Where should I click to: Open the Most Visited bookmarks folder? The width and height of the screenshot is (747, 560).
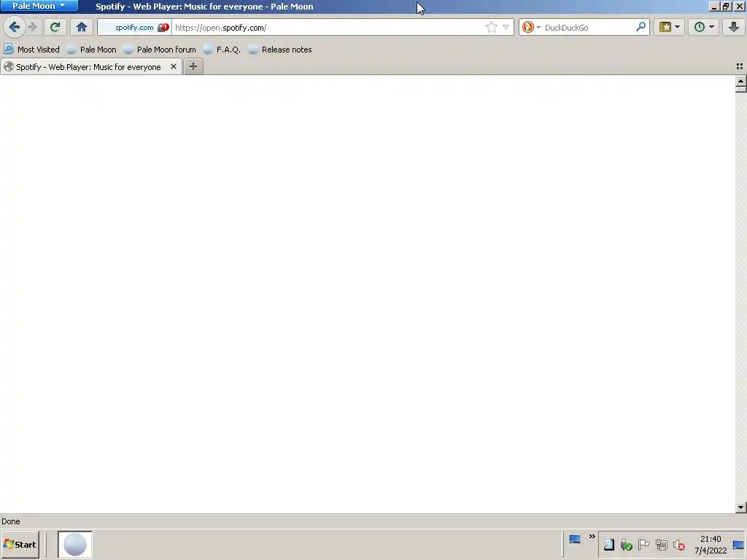31,50
